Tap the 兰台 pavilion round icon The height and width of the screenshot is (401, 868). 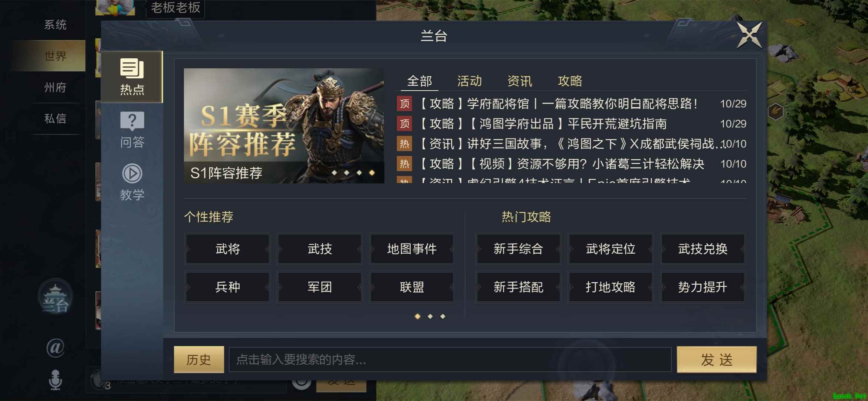(55, 297)
